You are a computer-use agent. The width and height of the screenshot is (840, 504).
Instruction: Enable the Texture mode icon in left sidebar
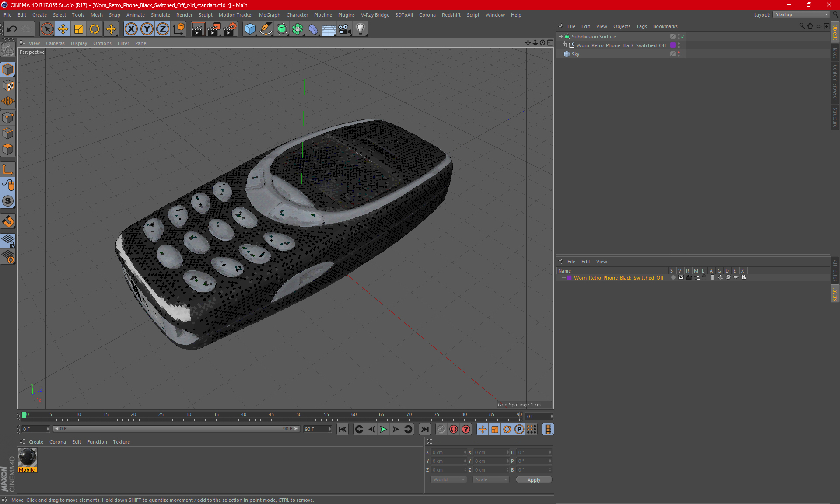pyautogui.click(x=8, y=86)
